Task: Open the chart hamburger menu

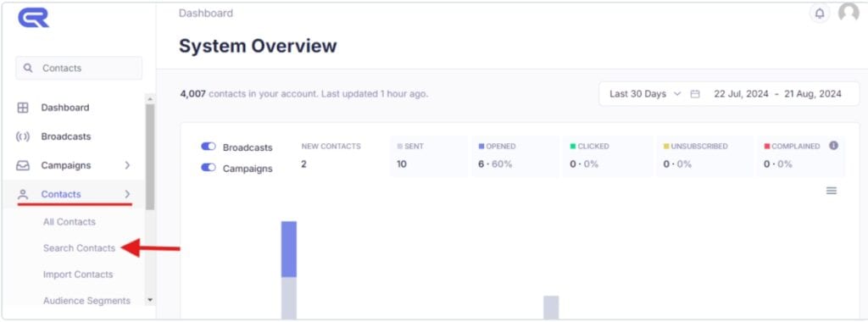Action: [831, 191]
